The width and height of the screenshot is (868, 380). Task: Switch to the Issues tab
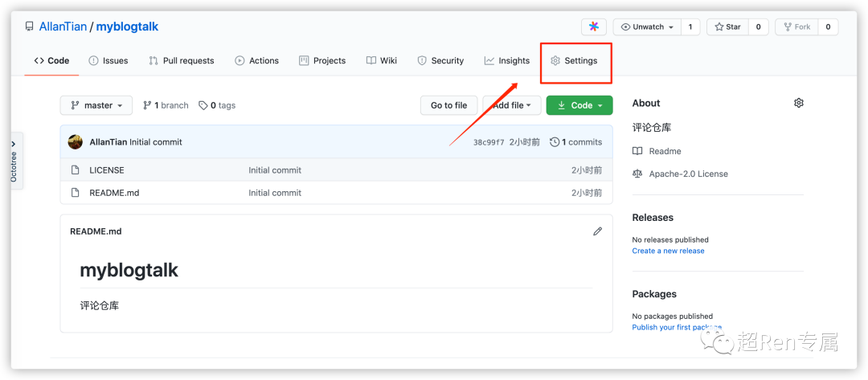[x=108, y=61]
